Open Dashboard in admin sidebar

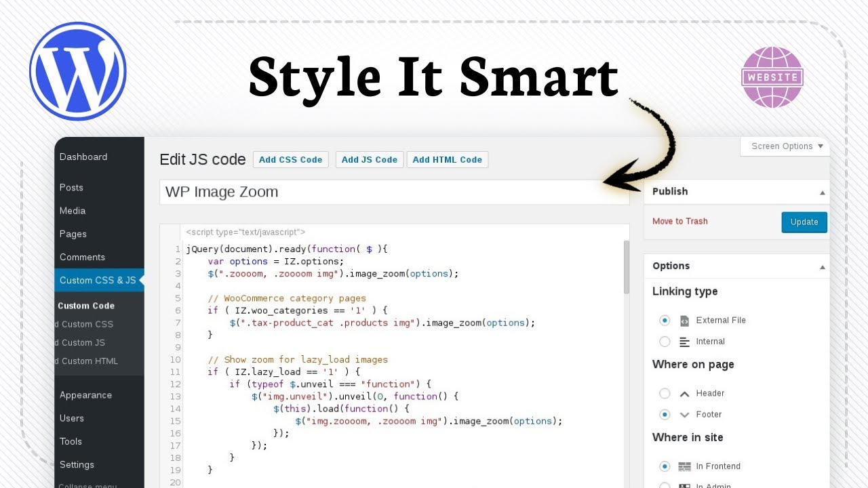click(x=83, y=157)
